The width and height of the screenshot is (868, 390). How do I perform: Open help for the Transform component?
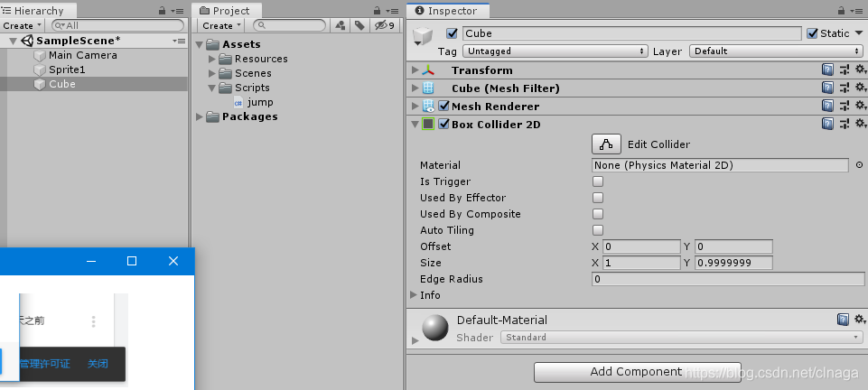click(827, 70)
